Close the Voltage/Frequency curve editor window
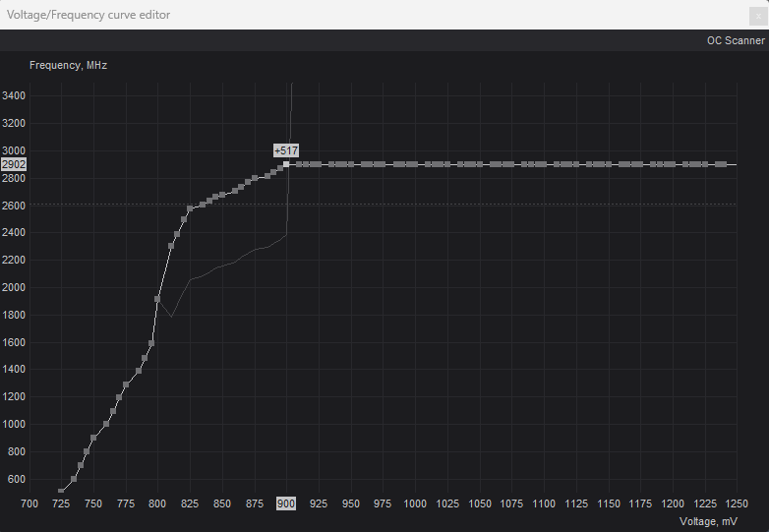 pyautogui.click(x=758, y=16)
